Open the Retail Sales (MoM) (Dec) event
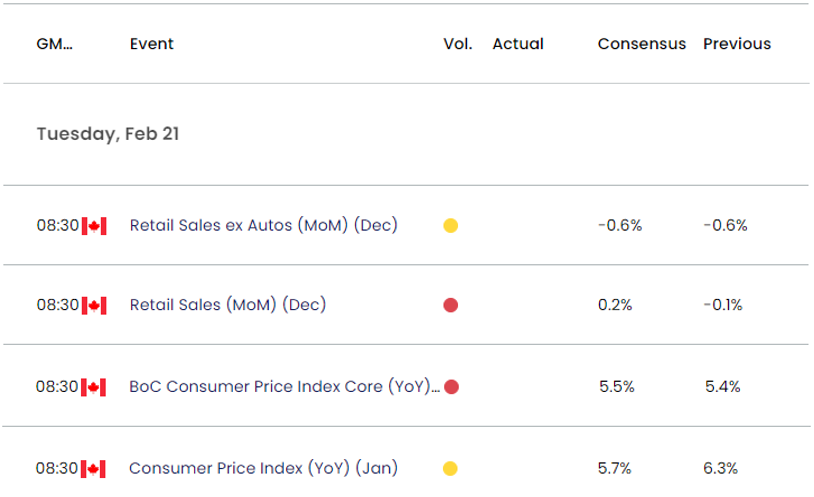This screenshot has width=814, height=497. (228, 306)
